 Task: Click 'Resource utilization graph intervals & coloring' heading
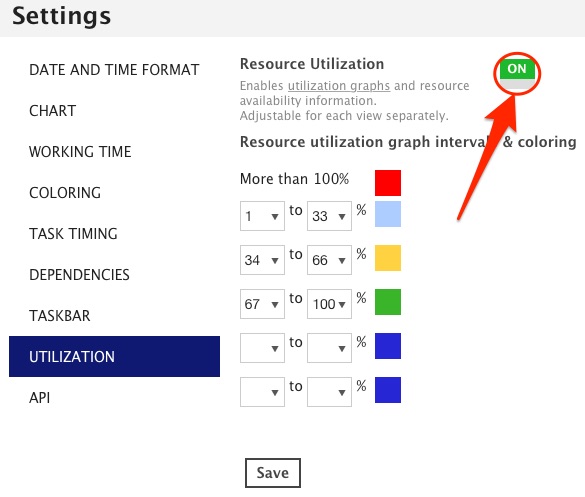coord(408,142)
